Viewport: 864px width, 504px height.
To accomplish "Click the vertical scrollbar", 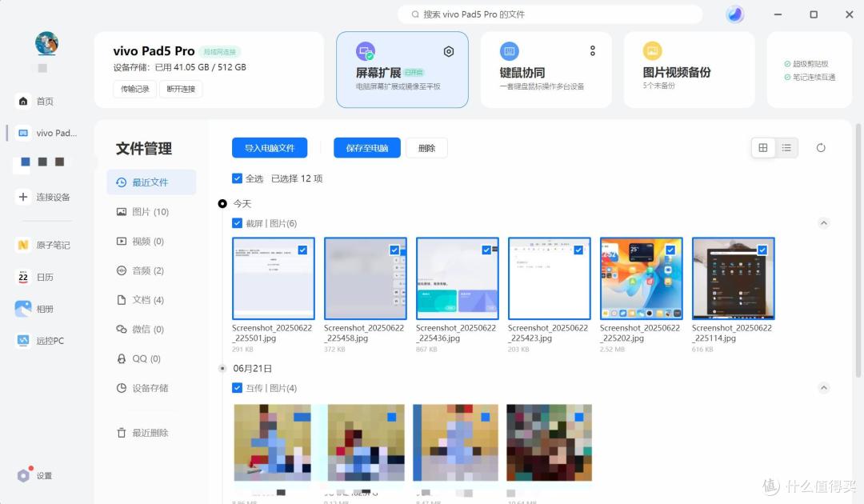I will coord(858,250).
